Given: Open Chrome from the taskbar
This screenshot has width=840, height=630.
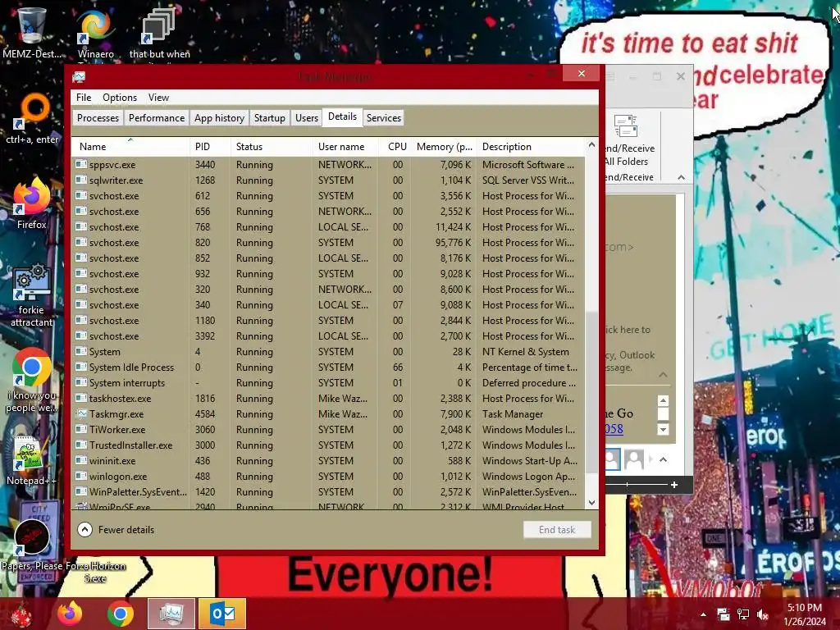Looking at the screenshot, I should tap(120, 614).
